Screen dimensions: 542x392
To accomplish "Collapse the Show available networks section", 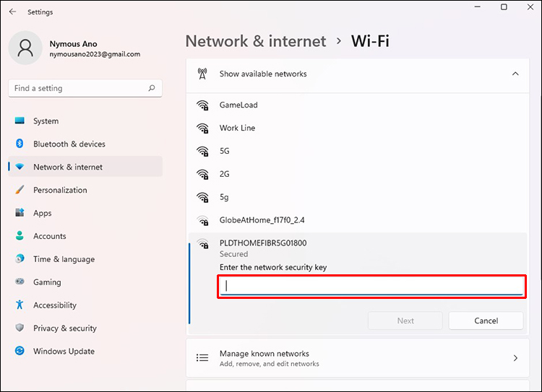I will point(515,74).
